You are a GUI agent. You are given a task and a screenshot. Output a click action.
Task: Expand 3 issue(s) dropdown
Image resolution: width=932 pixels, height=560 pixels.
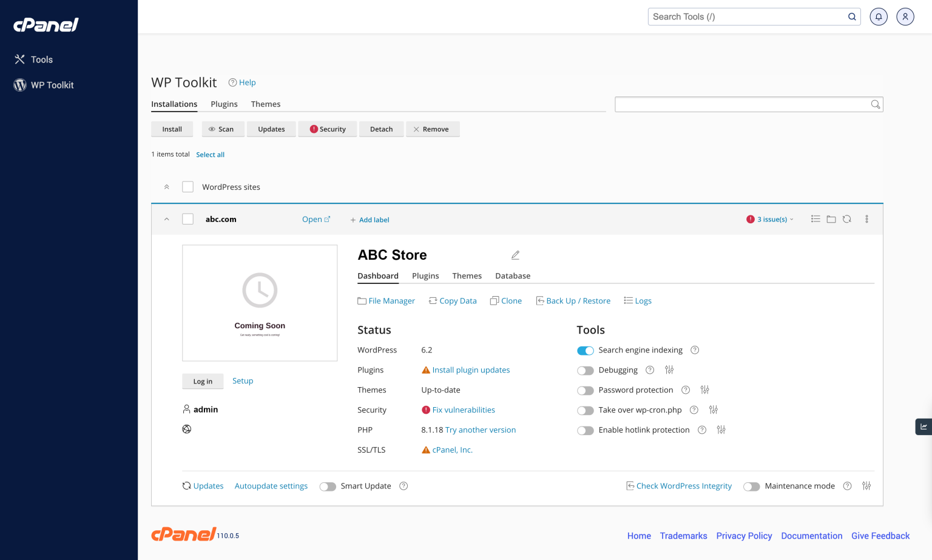coord(770,220)
